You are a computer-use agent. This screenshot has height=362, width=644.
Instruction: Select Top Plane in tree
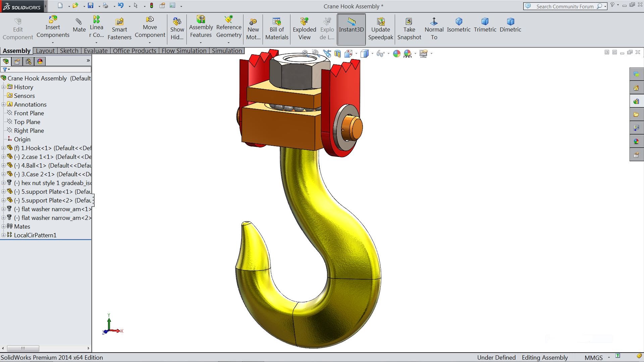(x=27, y=122)
